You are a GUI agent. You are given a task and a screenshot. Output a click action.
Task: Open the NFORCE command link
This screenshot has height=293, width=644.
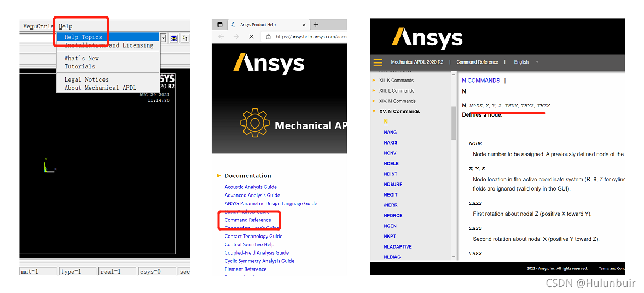point(393,215)
